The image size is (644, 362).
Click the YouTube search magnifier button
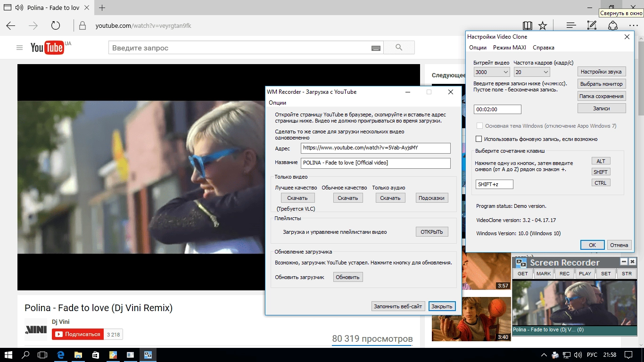pyautogui.click(x=399, y=48)
